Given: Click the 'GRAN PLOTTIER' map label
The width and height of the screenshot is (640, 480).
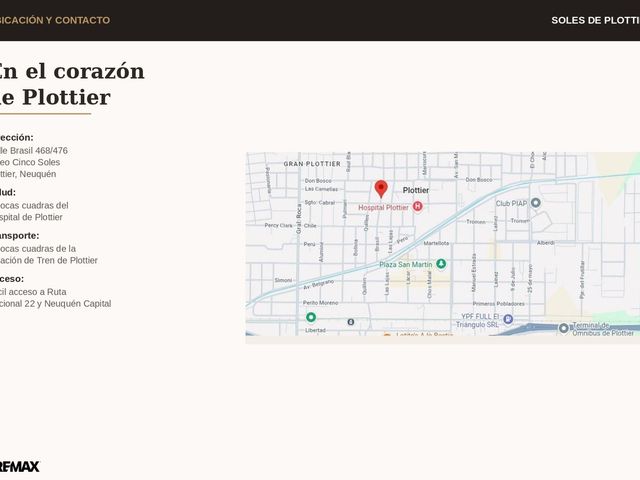Looking at the screenshot, I should point(312,164).
